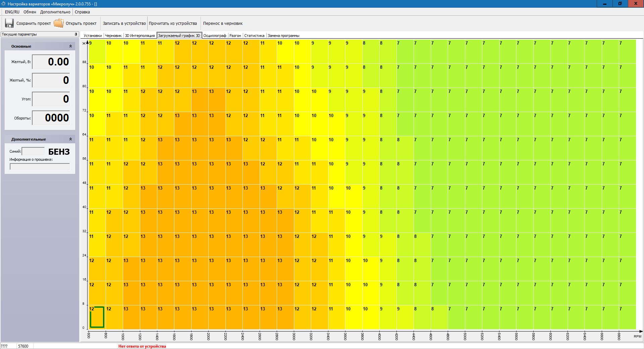Toggle language via ENG/RU menu
Screen dimensions: 644x349
tap(12, 12)
